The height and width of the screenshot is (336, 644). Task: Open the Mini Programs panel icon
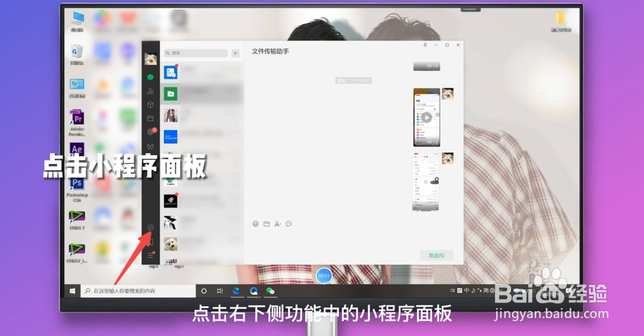pyautogui.click(x=150, y=228)
